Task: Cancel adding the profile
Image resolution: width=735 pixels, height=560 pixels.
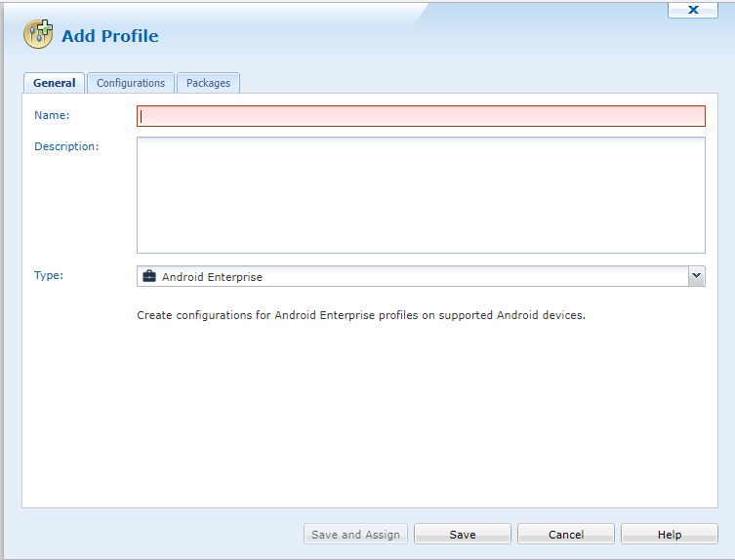Action: pyautogui.click(x=566, y=535)
